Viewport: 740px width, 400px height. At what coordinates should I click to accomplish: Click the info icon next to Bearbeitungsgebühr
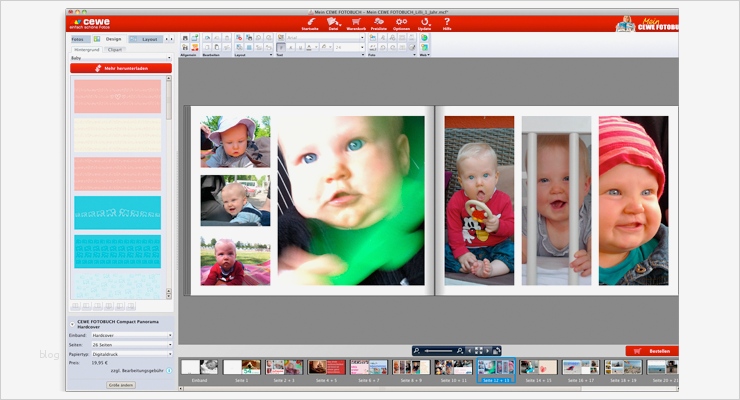point(168,370)
